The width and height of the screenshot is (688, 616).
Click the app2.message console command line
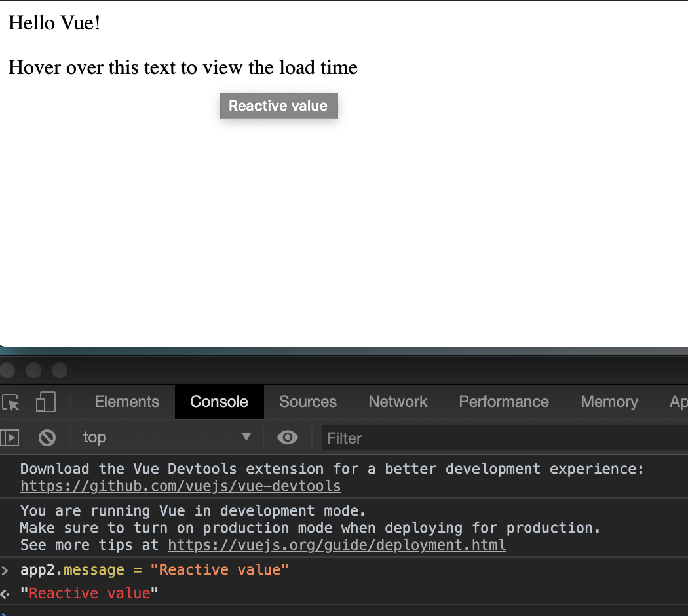tap(154, 570)
